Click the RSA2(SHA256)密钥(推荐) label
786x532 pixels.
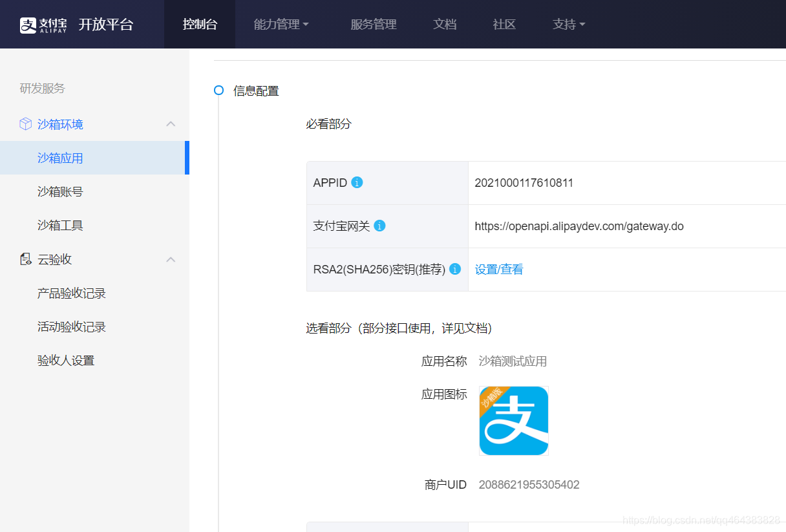point(379,270)
